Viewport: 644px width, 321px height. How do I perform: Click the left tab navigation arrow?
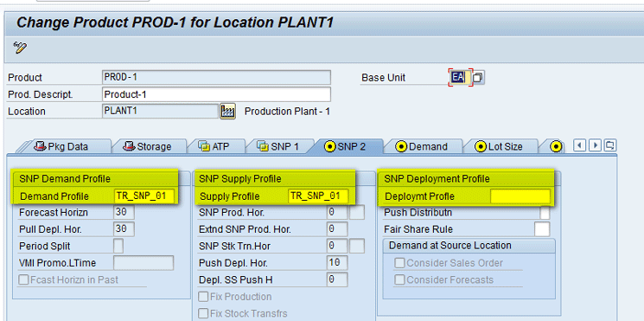579,145
